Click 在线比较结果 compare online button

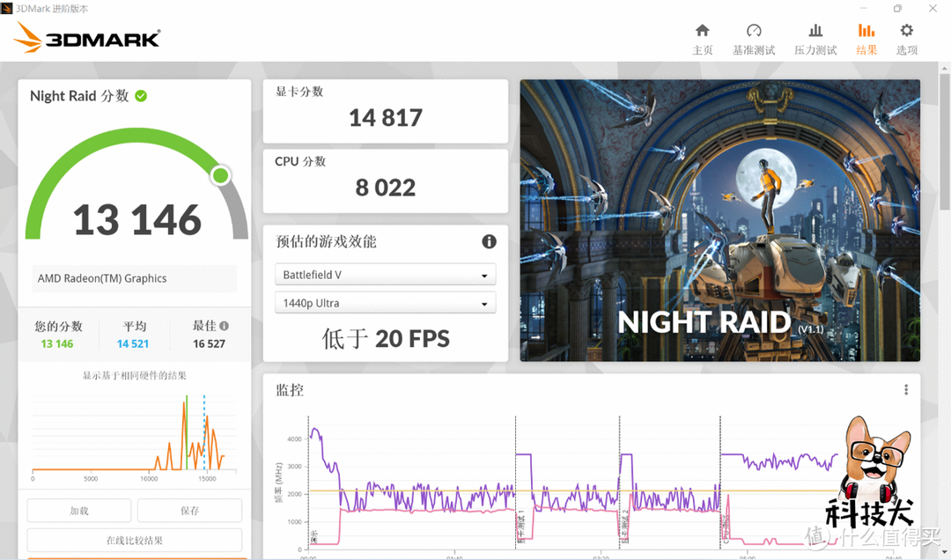click(x=134, y=540)
